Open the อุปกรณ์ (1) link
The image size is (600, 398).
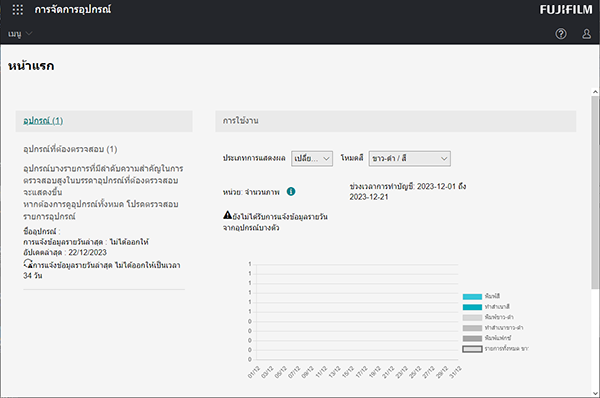43,121
